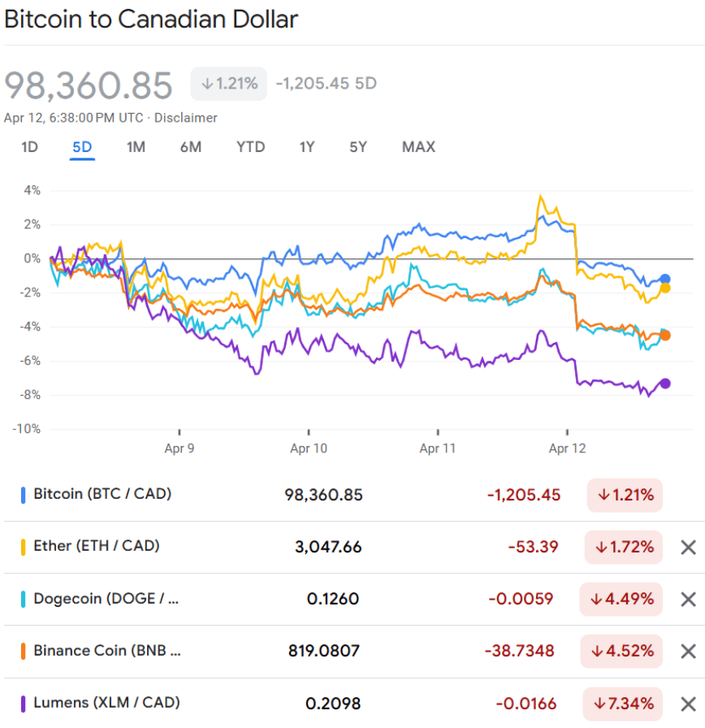Remove Lumens comparison with X icon
The height and width of the screenshot is (728, 705).
688,704
